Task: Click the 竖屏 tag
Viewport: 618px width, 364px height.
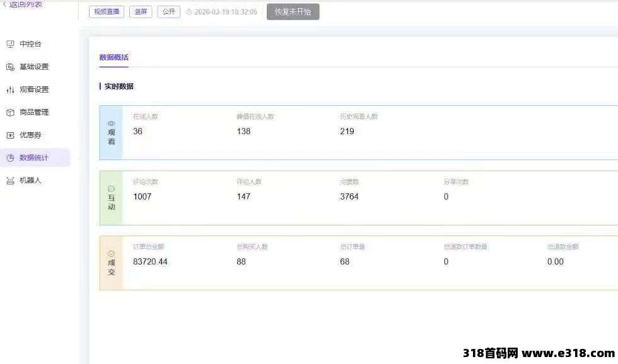Action: (x=141, y=11)
